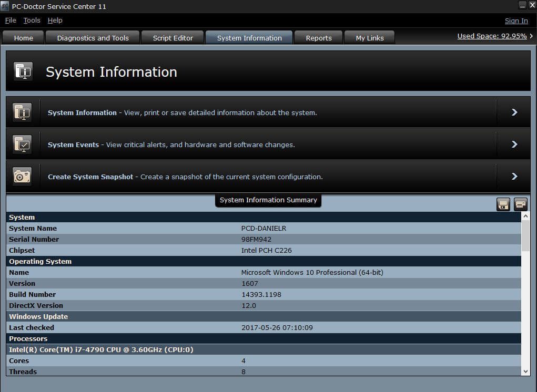Click the Operating System section header
This screenshot has height=392, width=537.
point(264,261)
